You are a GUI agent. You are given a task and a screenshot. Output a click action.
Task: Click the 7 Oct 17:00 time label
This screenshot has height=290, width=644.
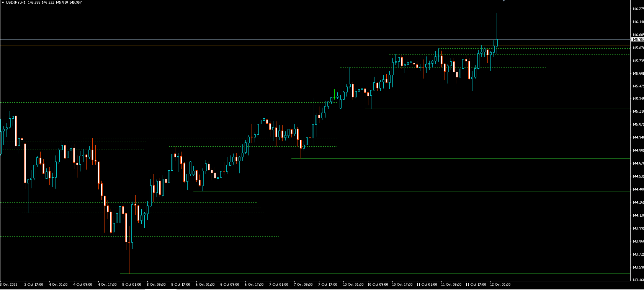point(328,284)
